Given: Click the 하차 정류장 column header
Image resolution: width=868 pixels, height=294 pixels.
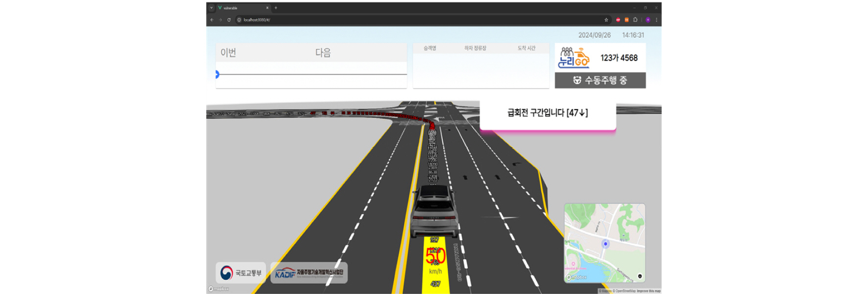Looking at the screenshot, I should tap(475, 48).
